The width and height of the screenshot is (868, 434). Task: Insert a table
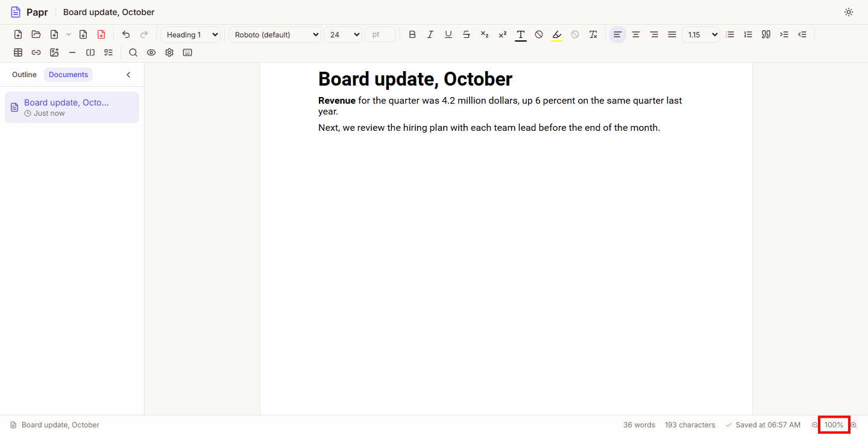18,52
